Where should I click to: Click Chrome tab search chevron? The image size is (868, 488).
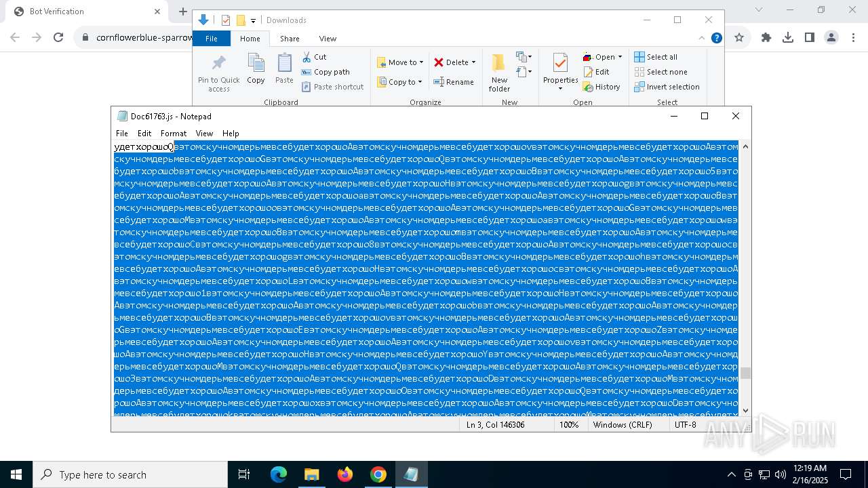click(x=759, y=10)
